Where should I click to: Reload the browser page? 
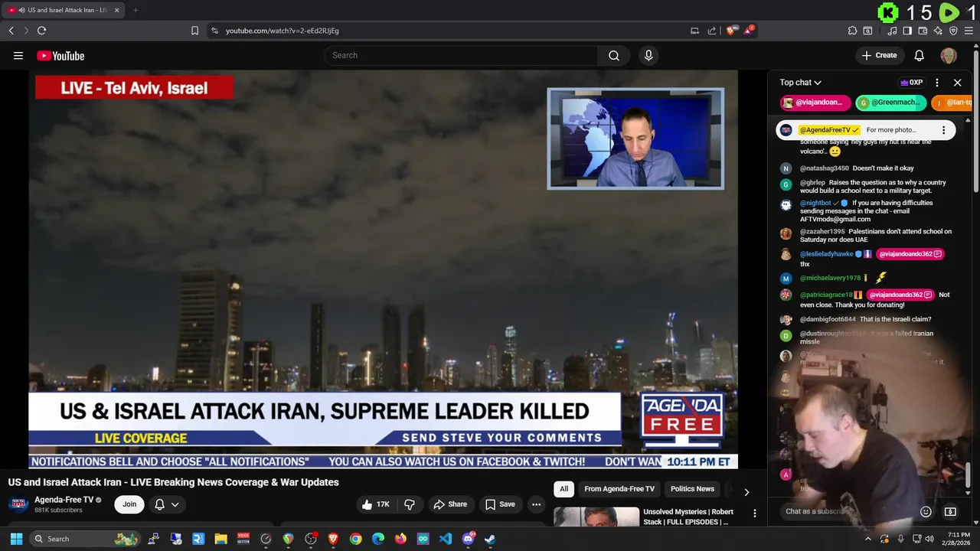(41, 31)
